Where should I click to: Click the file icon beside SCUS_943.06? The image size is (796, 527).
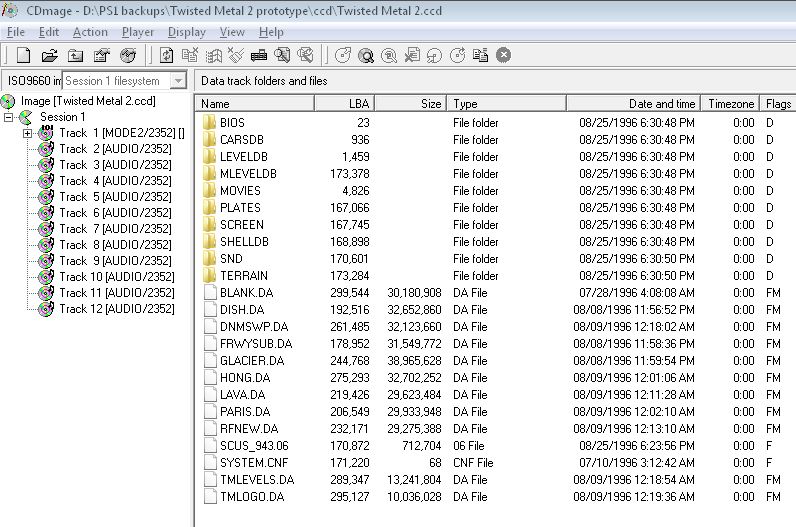(210, 446)
